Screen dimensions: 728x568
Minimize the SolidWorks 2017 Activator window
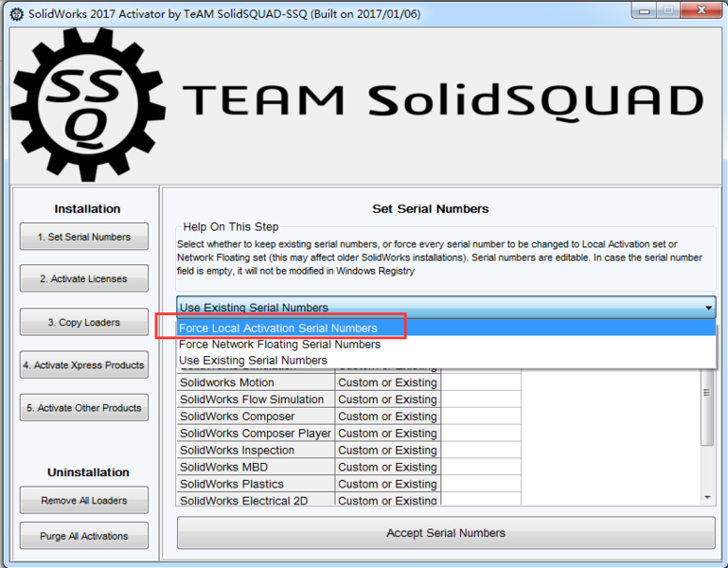[x=644, y=10]
